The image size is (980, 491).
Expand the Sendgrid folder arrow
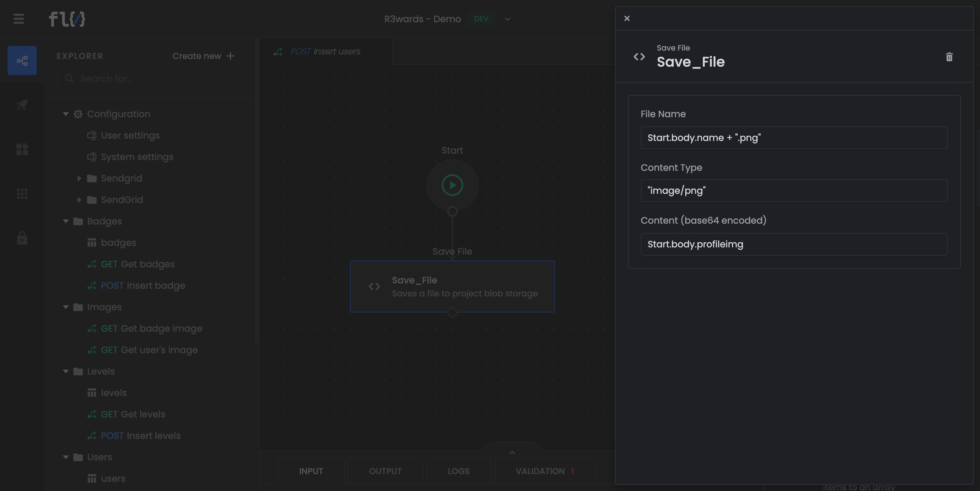click(79, 178)
